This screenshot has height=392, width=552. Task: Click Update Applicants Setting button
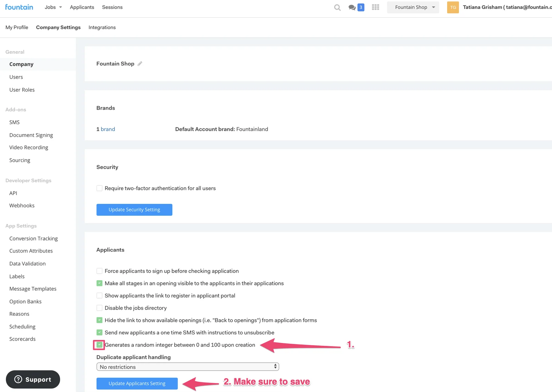[137, 384]
